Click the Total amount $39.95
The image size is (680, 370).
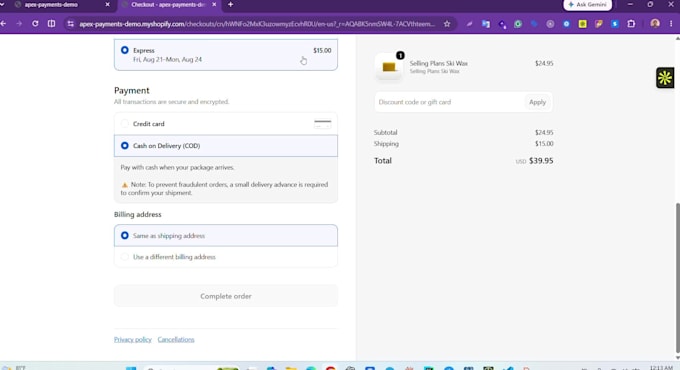(x=541, y=160)
